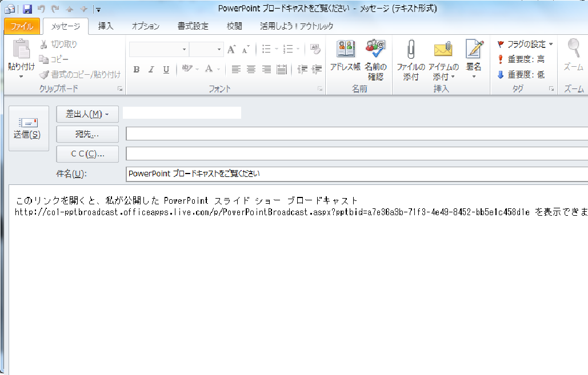Open tags group dialog launcher
Viewport: 588px width, 375px height.
click(x=551, y=89)
